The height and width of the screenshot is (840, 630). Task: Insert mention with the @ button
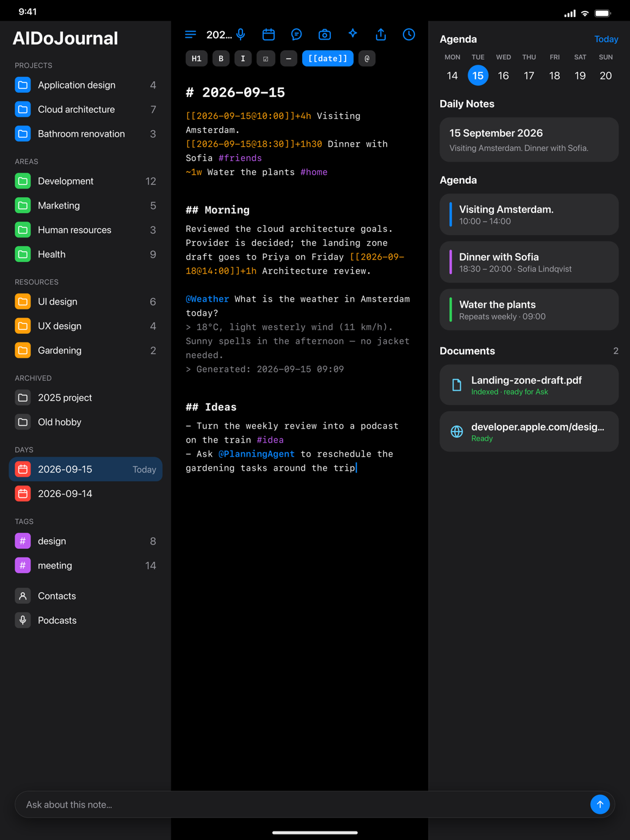pyautogui.click(x=367, y=59)
